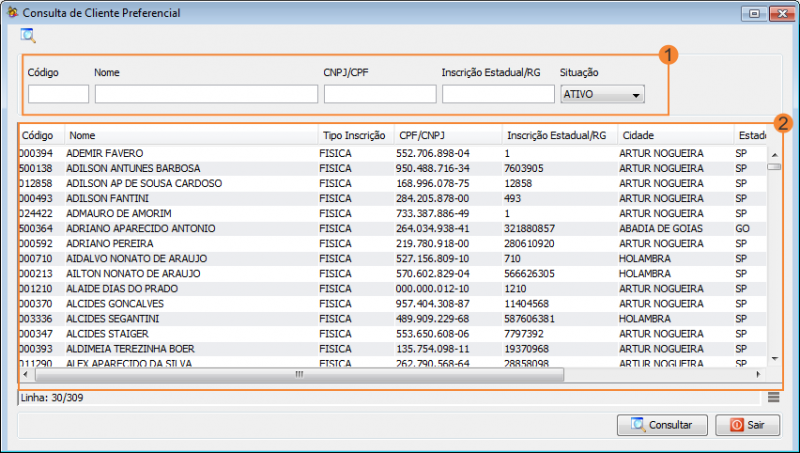The image size is (800, 453).
Task: Click state cell GO
Action: (x=742, y=229)
